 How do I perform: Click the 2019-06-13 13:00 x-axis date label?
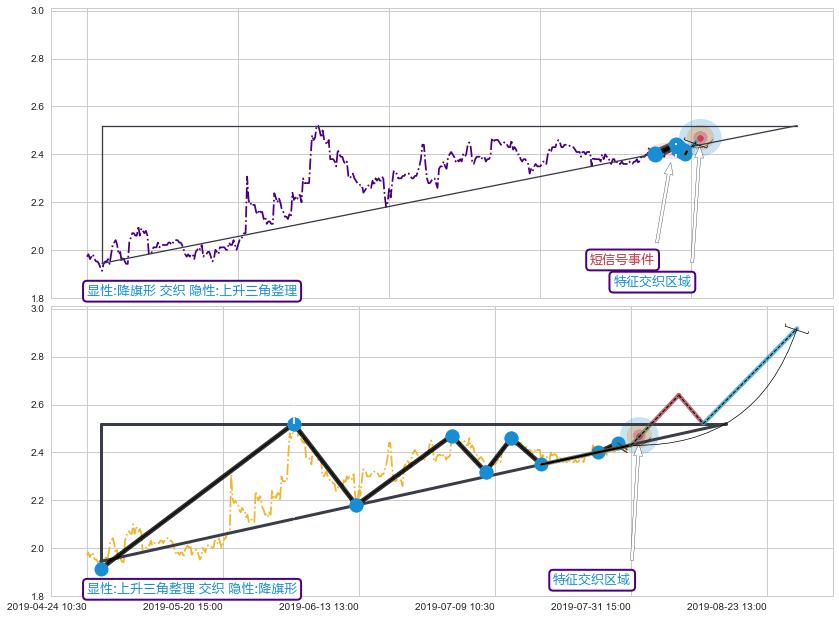[x=318, y=606]
